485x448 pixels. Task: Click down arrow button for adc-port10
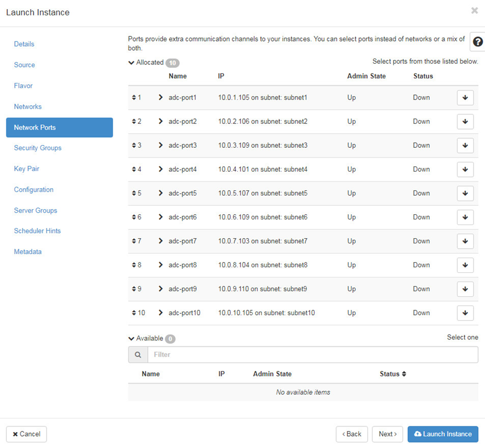(465, 313)
